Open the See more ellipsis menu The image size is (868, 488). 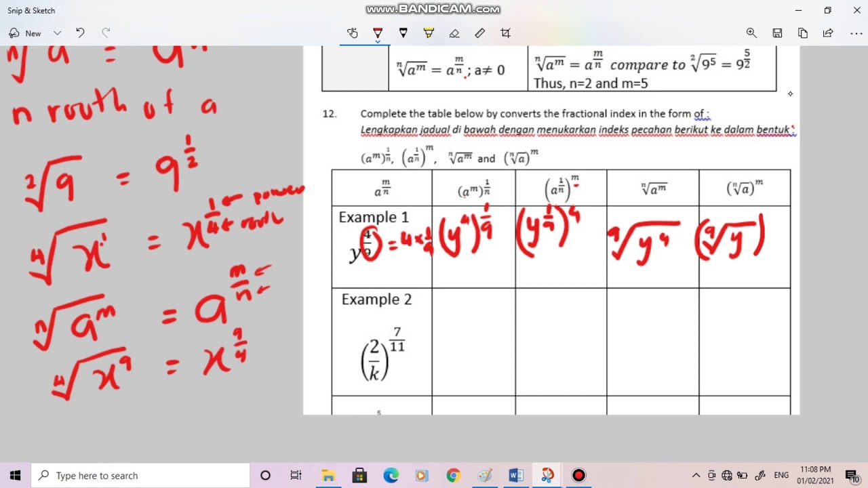[x=856, y=33]
